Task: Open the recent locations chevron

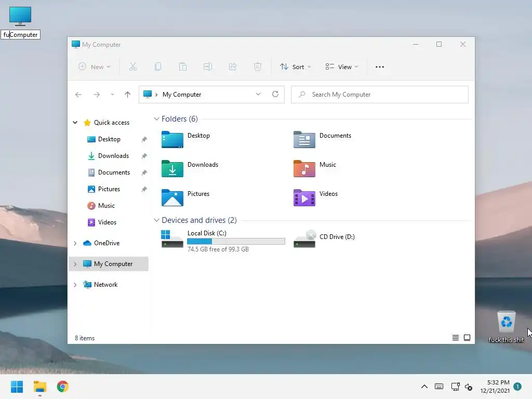Action: coord(112,95)
